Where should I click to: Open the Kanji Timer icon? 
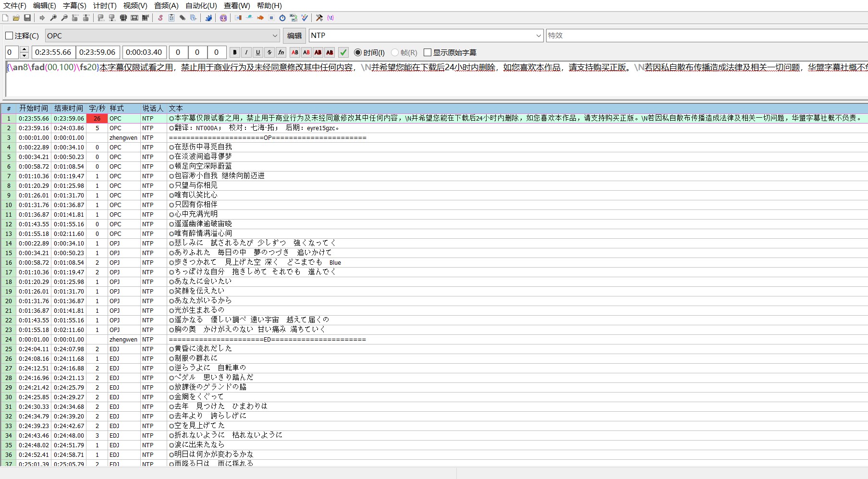[293, 18]
